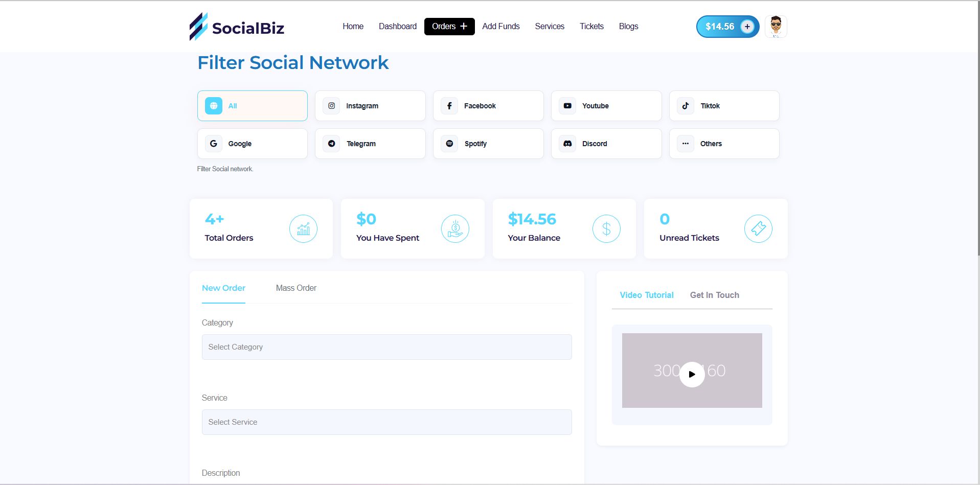The height and width of the screenshot is (485, 980).
Task: Open the Blogs page
Action: (628, 27)
